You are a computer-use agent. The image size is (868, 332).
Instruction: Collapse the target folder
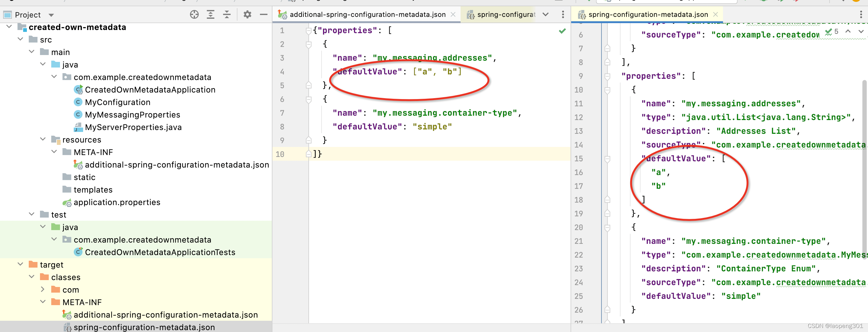[20, 264]
